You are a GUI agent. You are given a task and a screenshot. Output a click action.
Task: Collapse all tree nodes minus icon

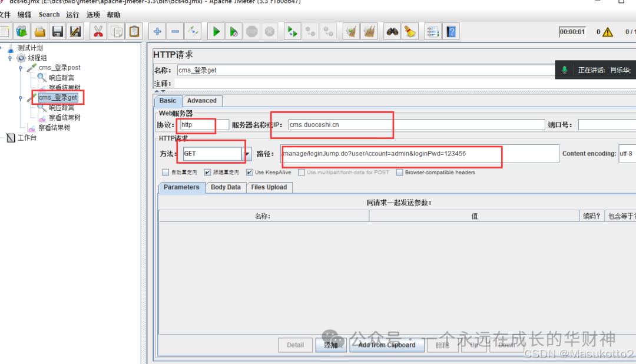[175, 31]
